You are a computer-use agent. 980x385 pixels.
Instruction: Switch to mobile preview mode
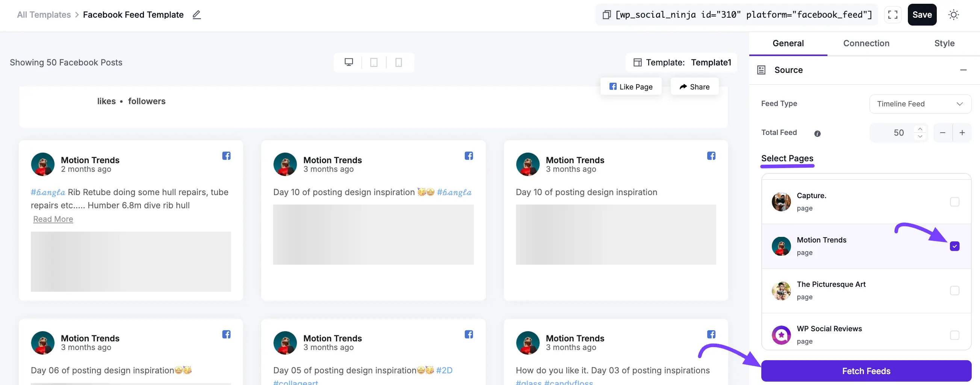(x=398, y=62)
